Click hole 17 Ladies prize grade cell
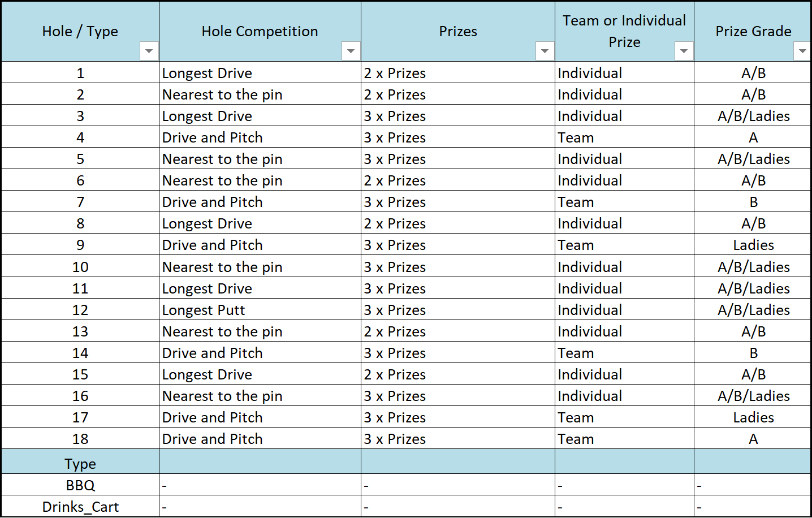Viewport: 812px width, 518px height. pyautogui.click(x=753, y=417)
